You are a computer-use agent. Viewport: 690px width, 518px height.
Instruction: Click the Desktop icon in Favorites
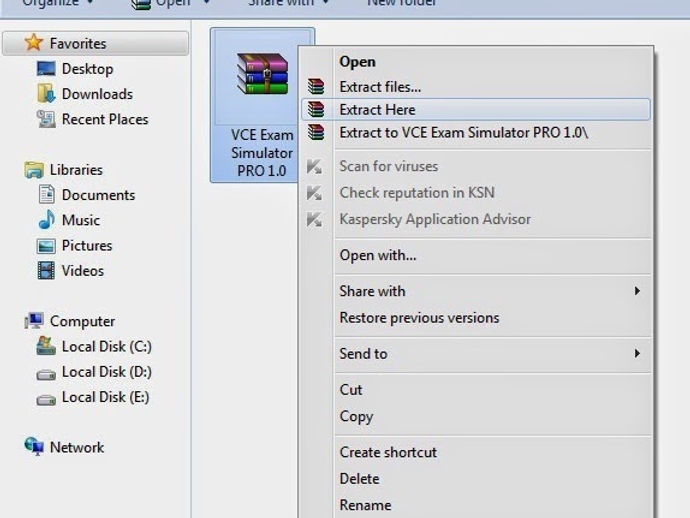coord(46,69)
